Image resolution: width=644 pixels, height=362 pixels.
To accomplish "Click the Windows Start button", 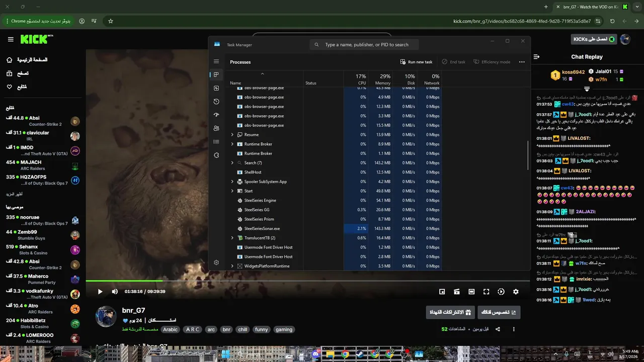I will click(x=225, y=354).
